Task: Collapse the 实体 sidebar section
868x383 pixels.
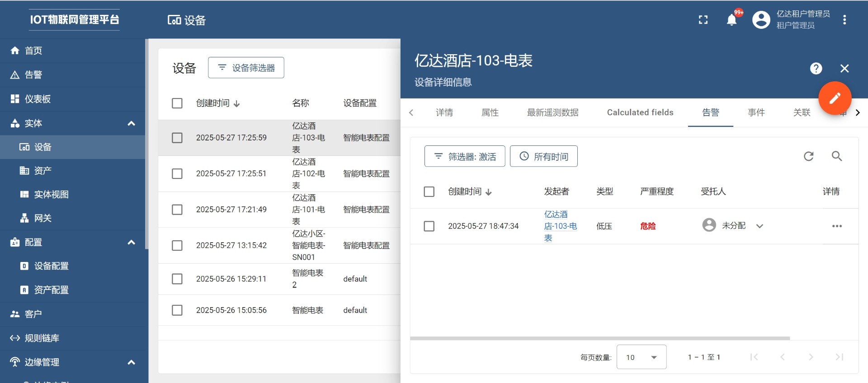Action: click(131, 123)
